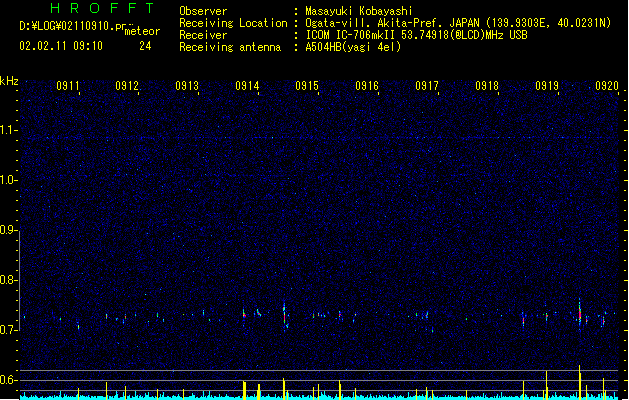This screenshot has width=629, height=400.
Task: Select observer name Masayuki Kobayashi
Action: tap(359, 11)
